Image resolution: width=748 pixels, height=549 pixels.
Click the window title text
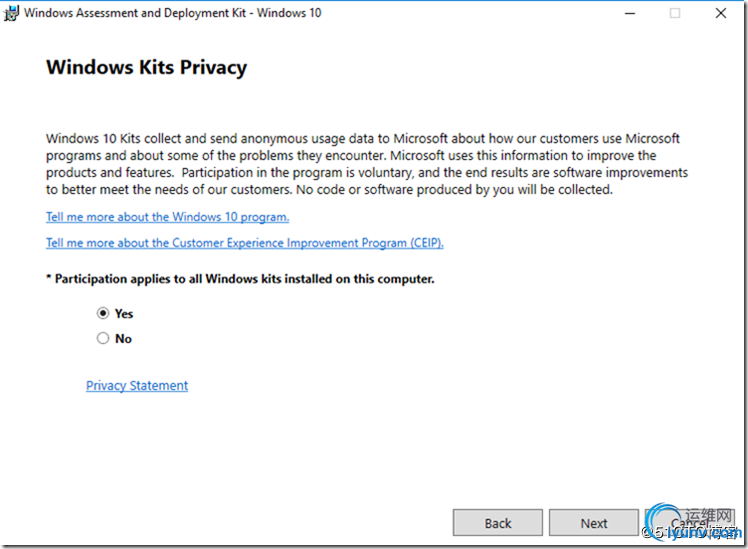173,13
